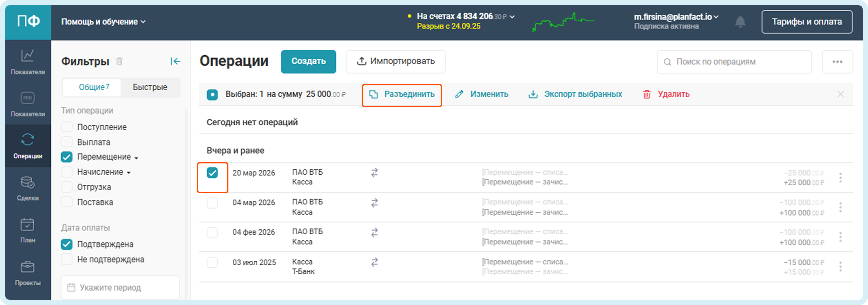Click the cash balance chart graph
This screenshot has width=868, height=305.
563,22
